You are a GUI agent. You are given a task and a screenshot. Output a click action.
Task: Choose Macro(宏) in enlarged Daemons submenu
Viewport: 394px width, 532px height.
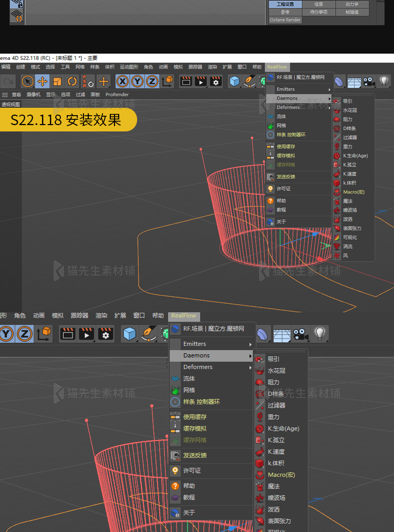coord(281,475)
